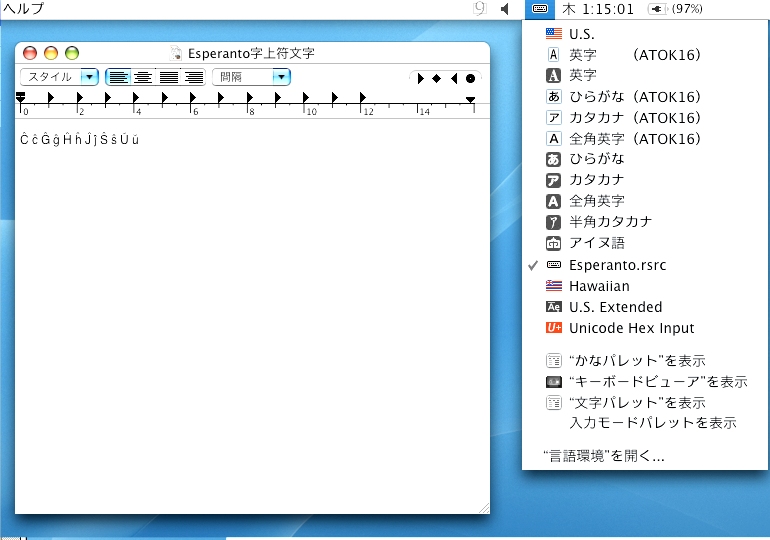Choose U.S. Extended layout

coord(645,307)
